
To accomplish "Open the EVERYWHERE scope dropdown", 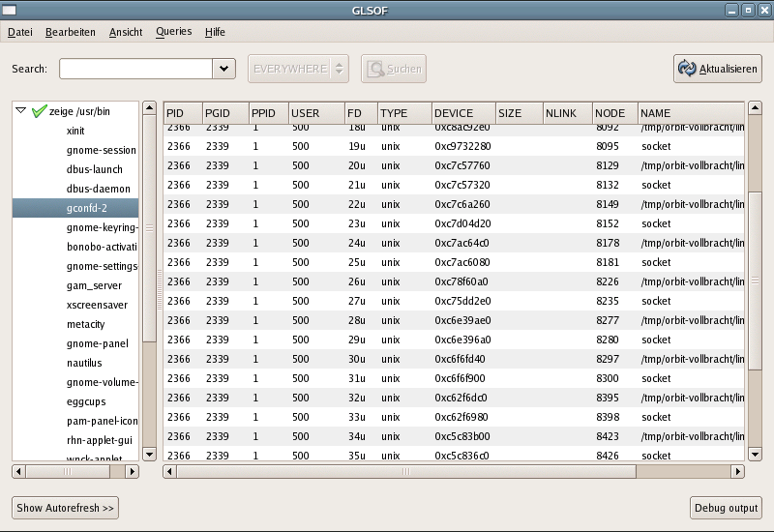I will [x=298, y=69].
